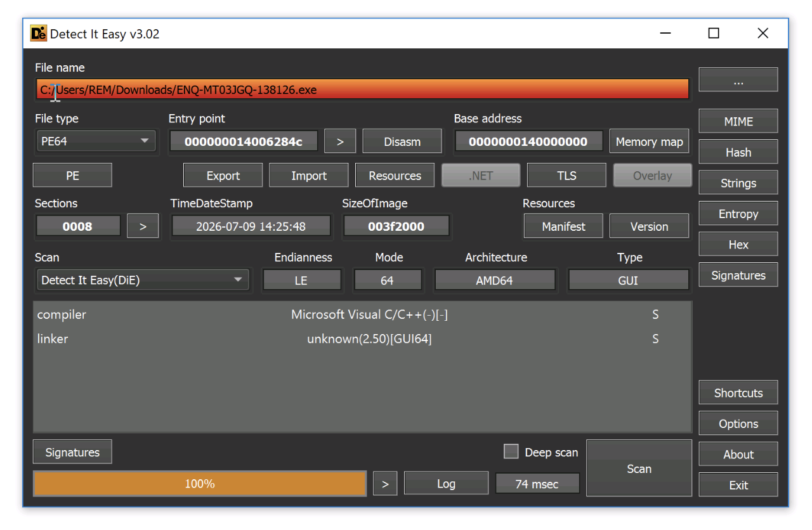Screen dimensions: 812x530
Task: Open the Log button
Action: point(446,484)
